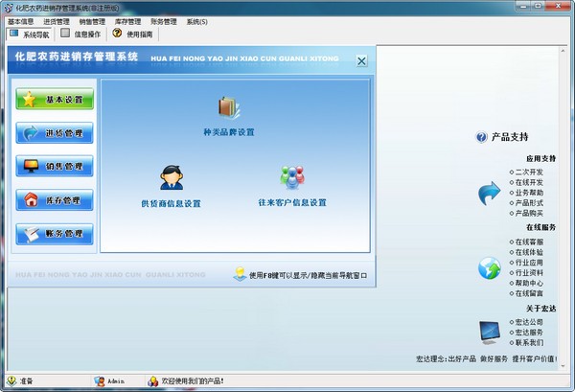Click the monitor icon on 销售管理
575x392 pixels.
coord(32,166)
